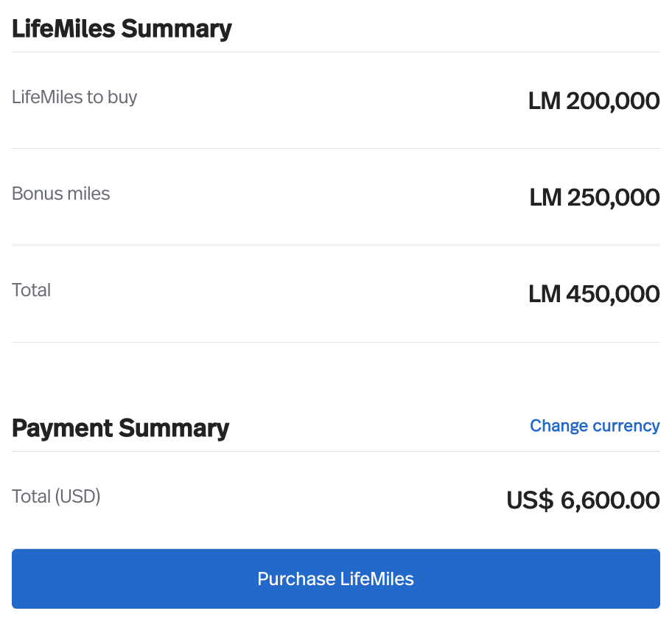Screen dimensions: 672x622
Task: Click the Total row in LifeMiles Summary
Action: [336, 290]
